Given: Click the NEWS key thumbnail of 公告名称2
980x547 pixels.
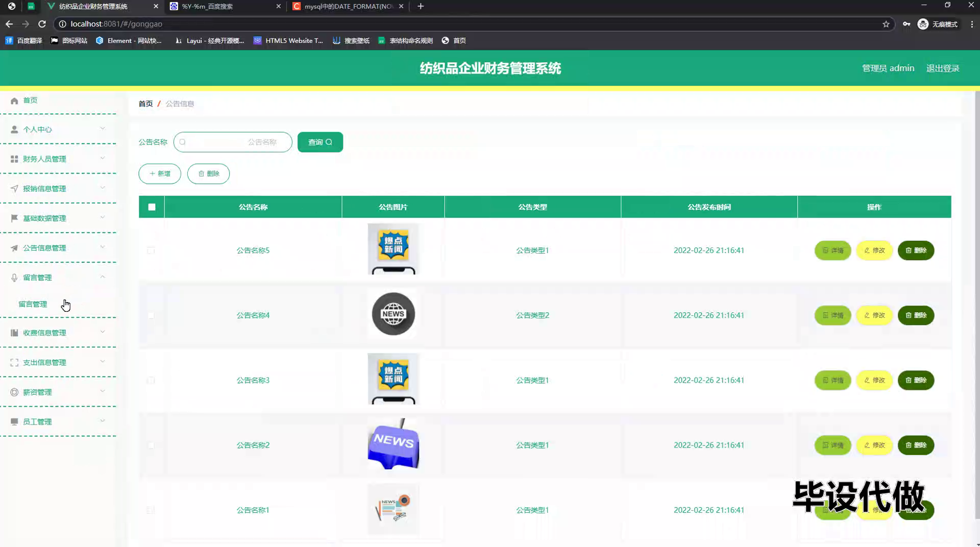Looking at the screenshot, I should pyautogui.click(x=393, y=444).
